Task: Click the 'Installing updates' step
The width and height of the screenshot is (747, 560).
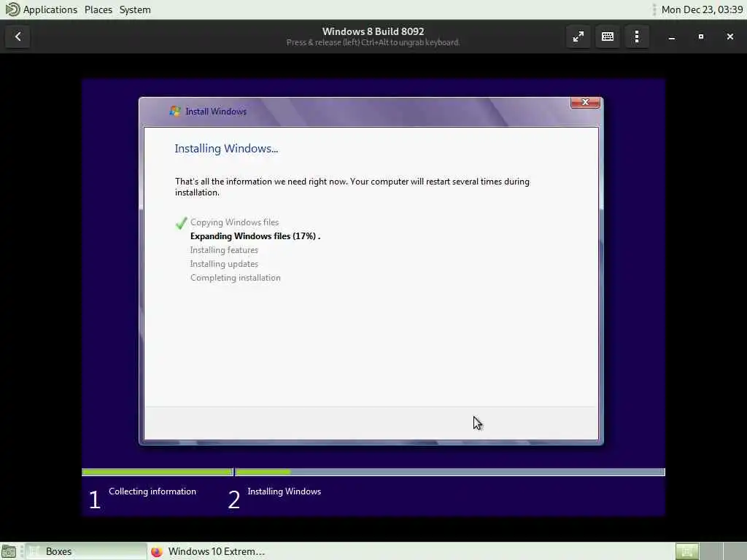Action: 224,264
